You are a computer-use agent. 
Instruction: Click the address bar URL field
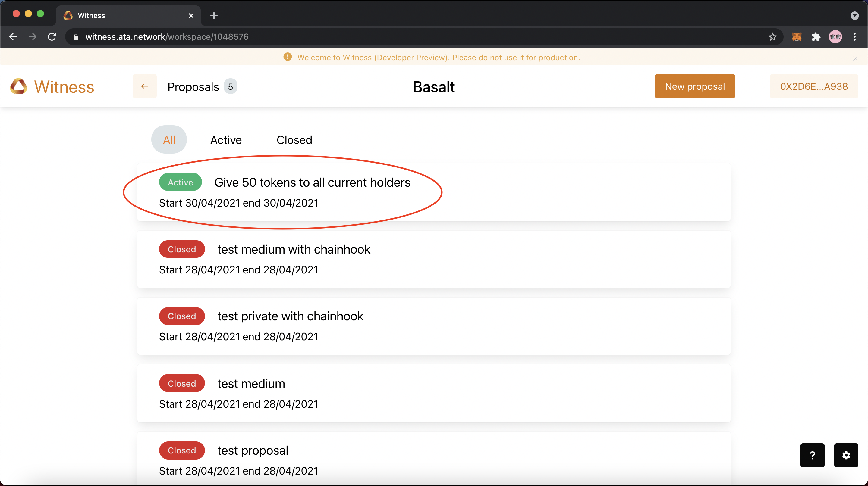(423, 37)
